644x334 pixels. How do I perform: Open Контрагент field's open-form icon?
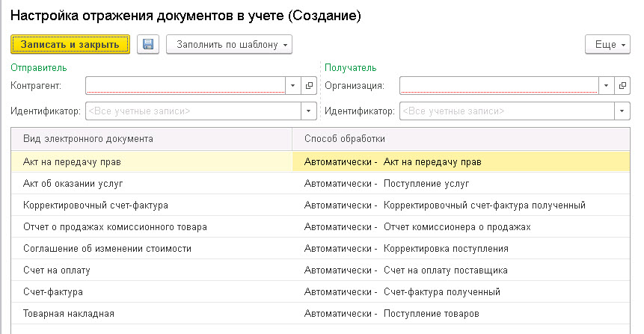click(309, 86)
